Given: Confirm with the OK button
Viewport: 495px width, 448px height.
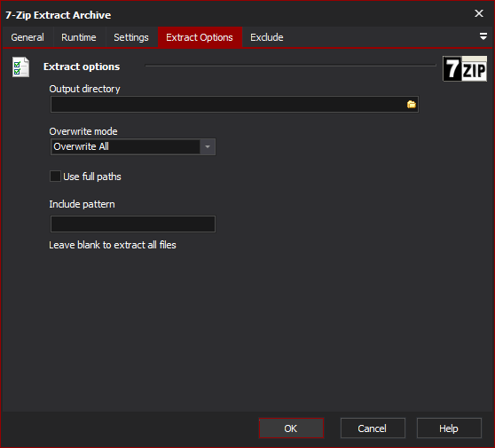Looking at the screenshot, I should point(291,428).
